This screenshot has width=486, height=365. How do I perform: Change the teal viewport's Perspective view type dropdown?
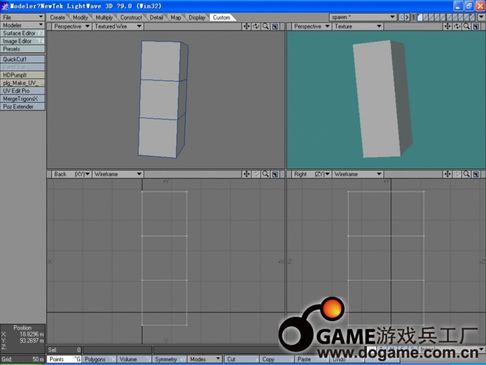311,26
